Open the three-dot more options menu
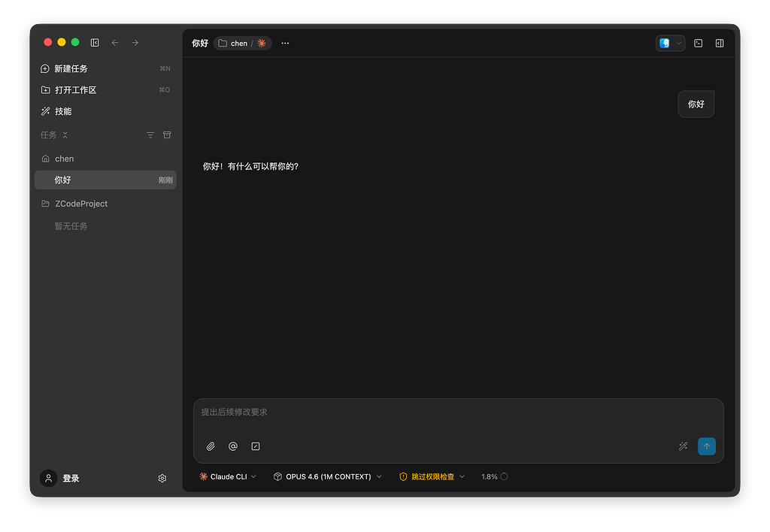The height and width of the screenshot is (532, 770). [x=285, y=43]
